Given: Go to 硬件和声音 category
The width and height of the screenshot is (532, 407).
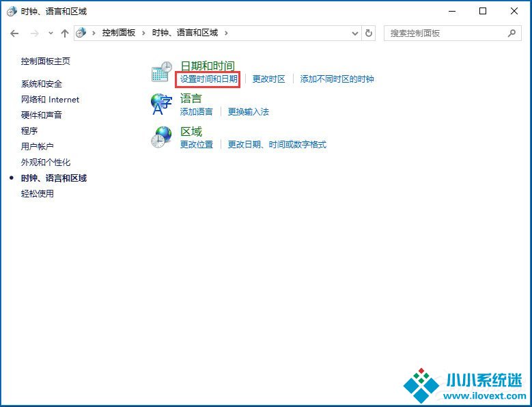Looking at the screenshot, I should pos(42,115).
